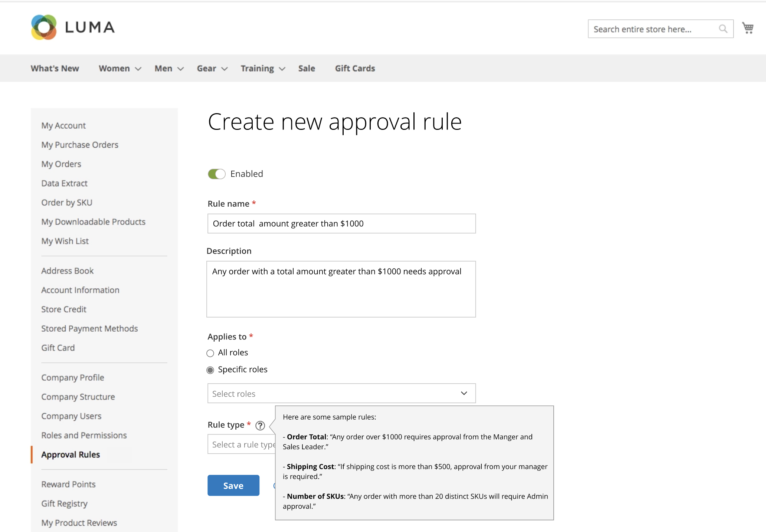Click the Save button
The image size is (766, 532).
pyautogui.click(x=233, y=485)
